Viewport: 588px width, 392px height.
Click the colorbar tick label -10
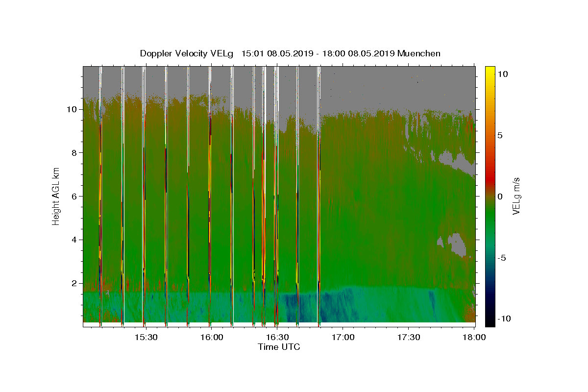tap(504, 318)
